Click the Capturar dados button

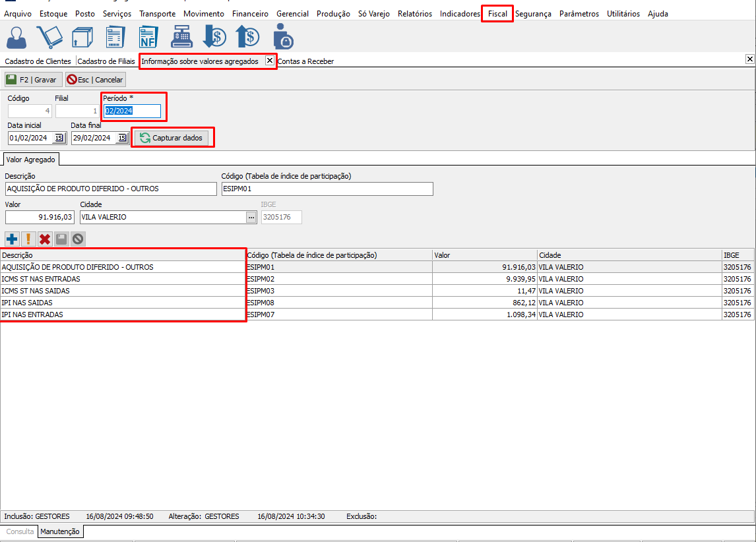coord(172,138)
